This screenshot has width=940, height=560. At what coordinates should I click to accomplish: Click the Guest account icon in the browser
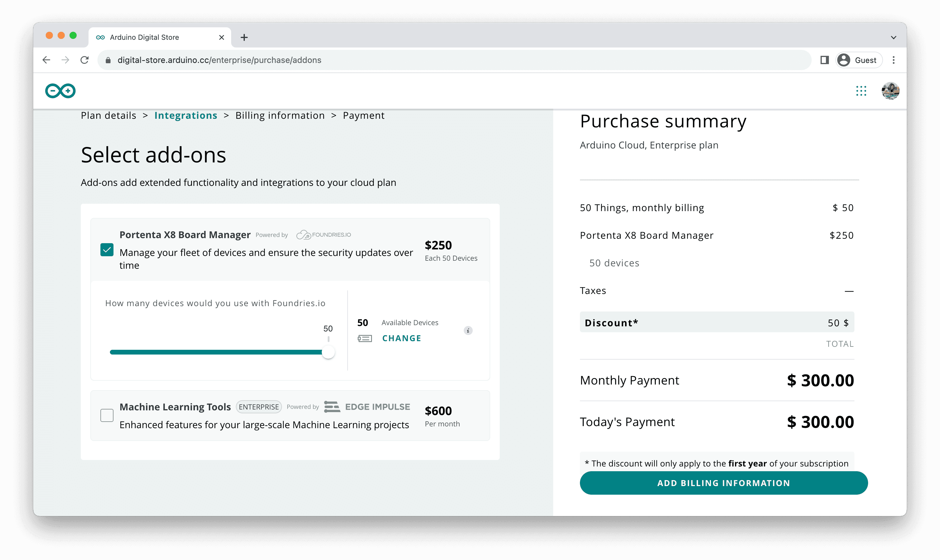tap(859, 60)
